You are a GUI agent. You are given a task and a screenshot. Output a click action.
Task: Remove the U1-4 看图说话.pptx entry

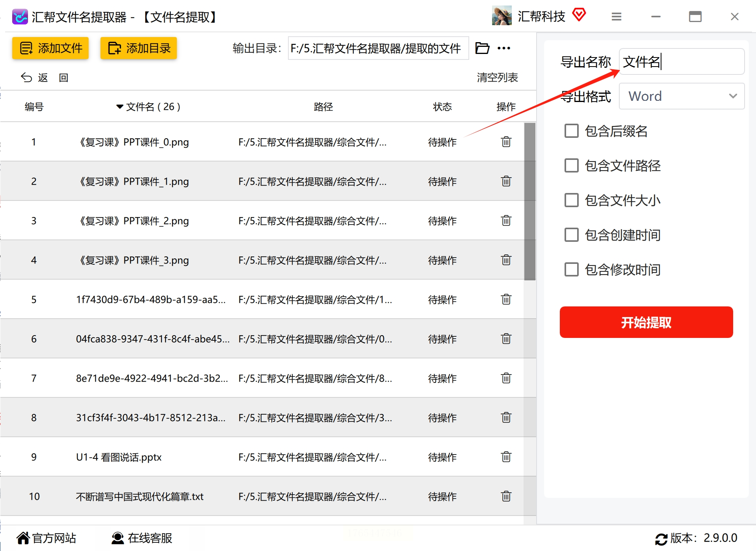506,457
